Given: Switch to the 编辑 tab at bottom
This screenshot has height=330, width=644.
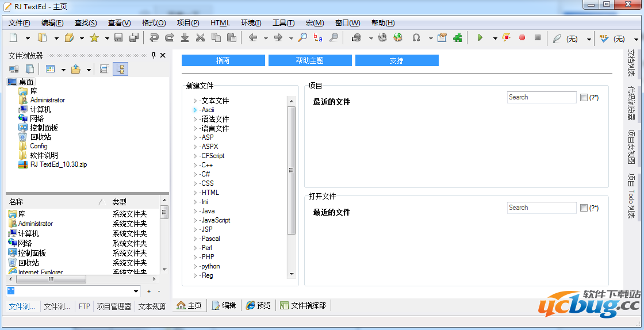Looking at the screenshot, I should (224, 305).
